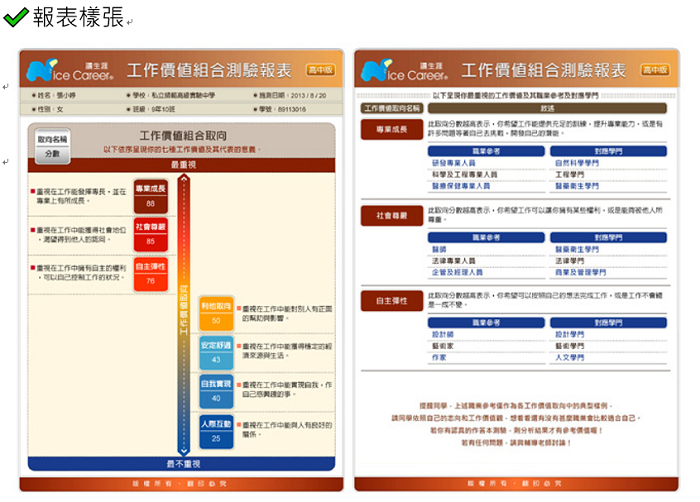This screenshot has width=700, height=502.
Task: Select the 社會尊嚴 score box showing 85
Action: coord(150,235)
